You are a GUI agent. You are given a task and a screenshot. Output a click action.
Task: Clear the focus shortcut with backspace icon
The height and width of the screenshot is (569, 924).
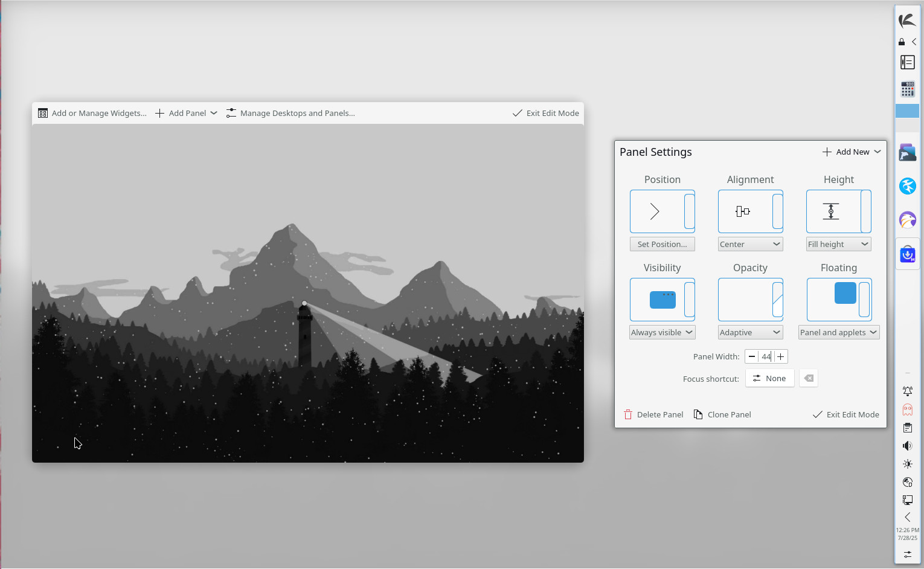pyautogui.click(x=809, y=378)
